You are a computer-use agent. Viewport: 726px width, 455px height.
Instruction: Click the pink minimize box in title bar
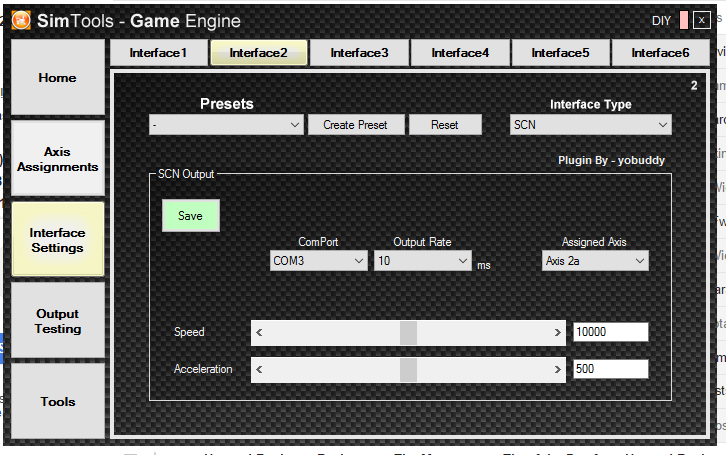coord(683,20)
